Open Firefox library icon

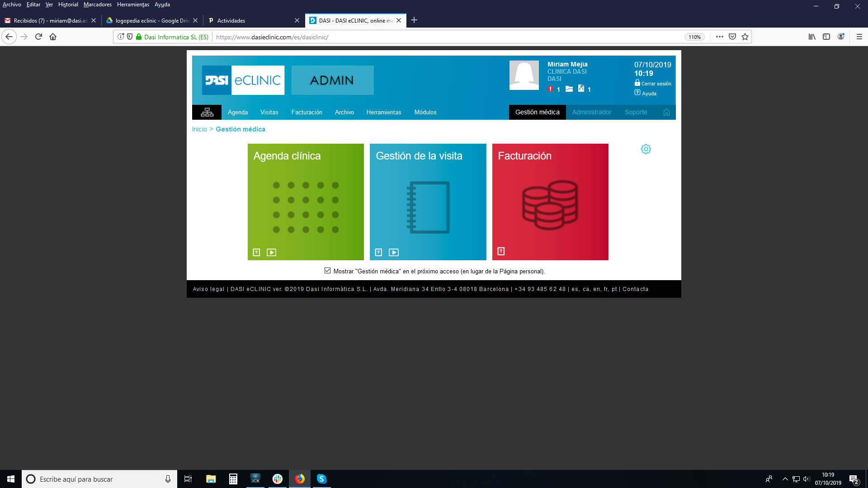pyautogui.click(x=812, y=37)
